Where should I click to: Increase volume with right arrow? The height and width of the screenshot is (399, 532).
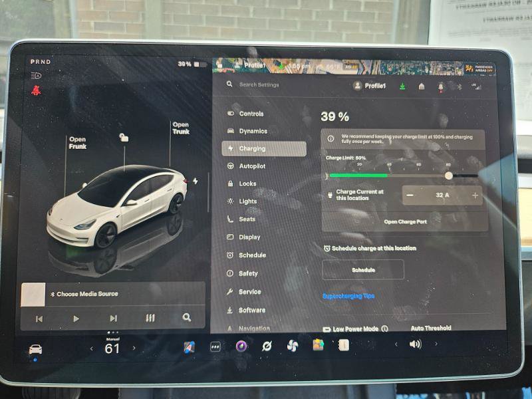click(x=436, y=344)
